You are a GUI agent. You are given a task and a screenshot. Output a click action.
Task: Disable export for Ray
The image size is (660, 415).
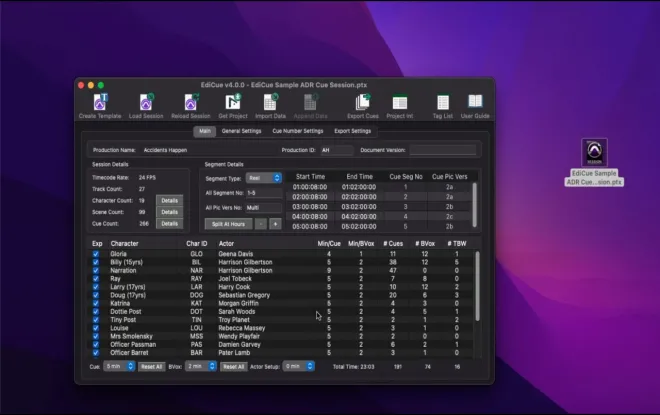coord(96,279)
